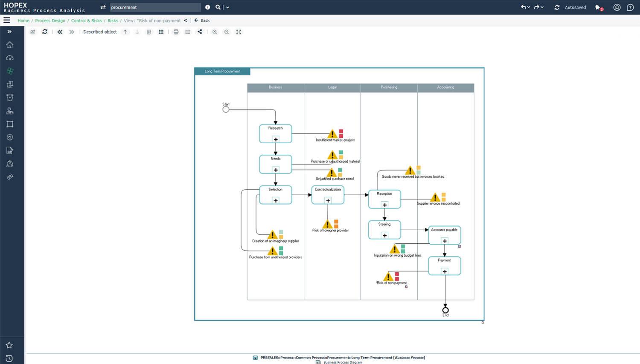
Task: Expand the search options dropdown arrow
Action: 227,7
